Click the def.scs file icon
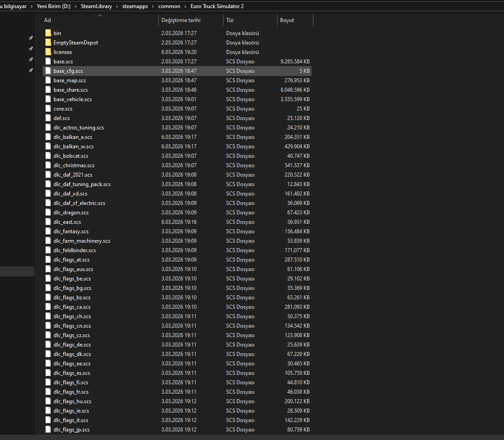 [x=48, y=118]
